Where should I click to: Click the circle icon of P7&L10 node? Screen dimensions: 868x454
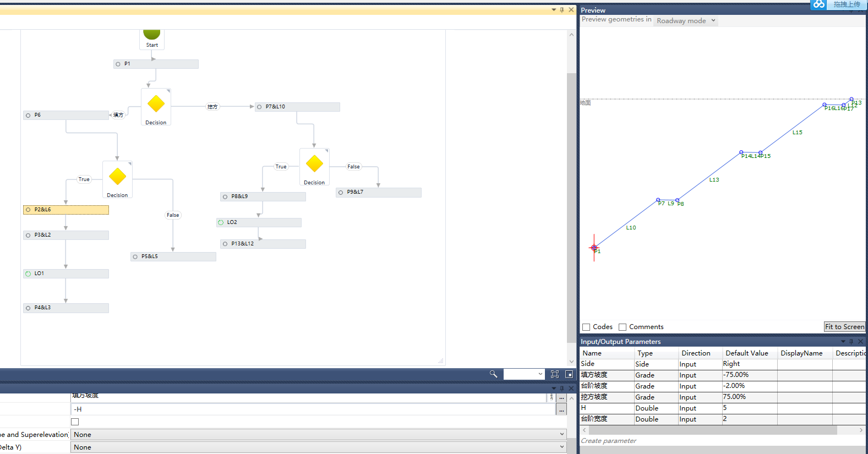259,107
